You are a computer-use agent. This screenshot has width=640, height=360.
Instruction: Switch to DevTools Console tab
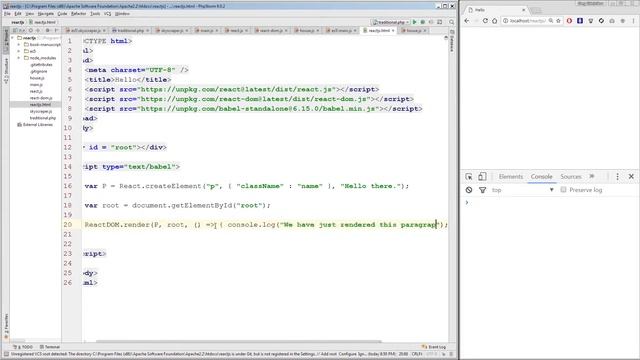pyautogui.click(x=542, y=177)
